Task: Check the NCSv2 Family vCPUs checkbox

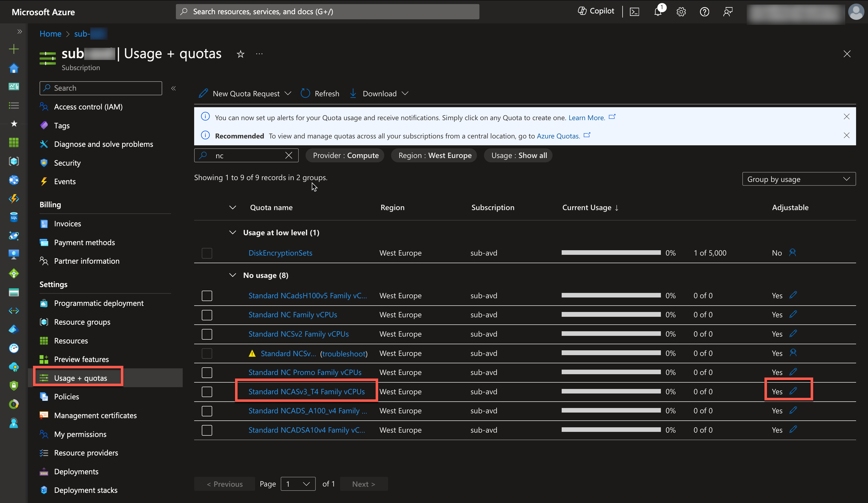Action: tap(207, 334)
